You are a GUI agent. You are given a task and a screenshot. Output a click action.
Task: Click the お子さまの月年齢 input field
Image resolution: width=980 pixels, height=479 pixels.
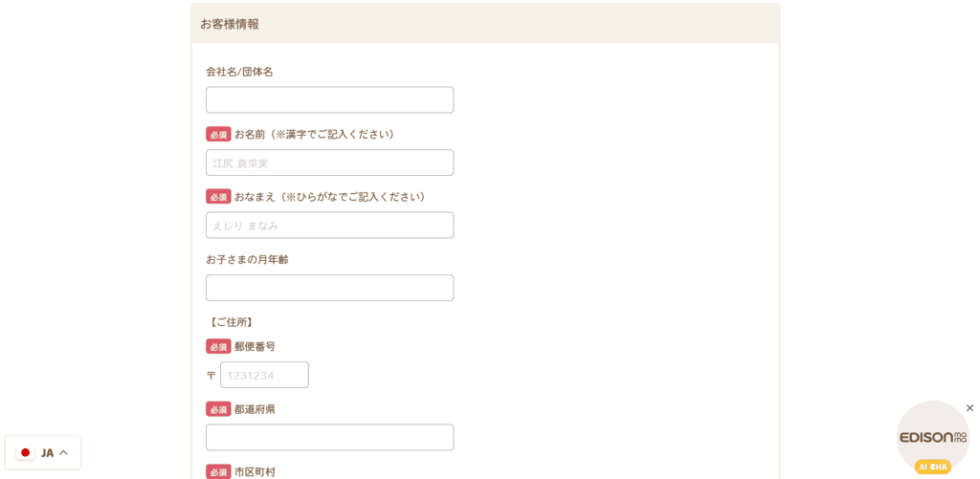point(329,287)
